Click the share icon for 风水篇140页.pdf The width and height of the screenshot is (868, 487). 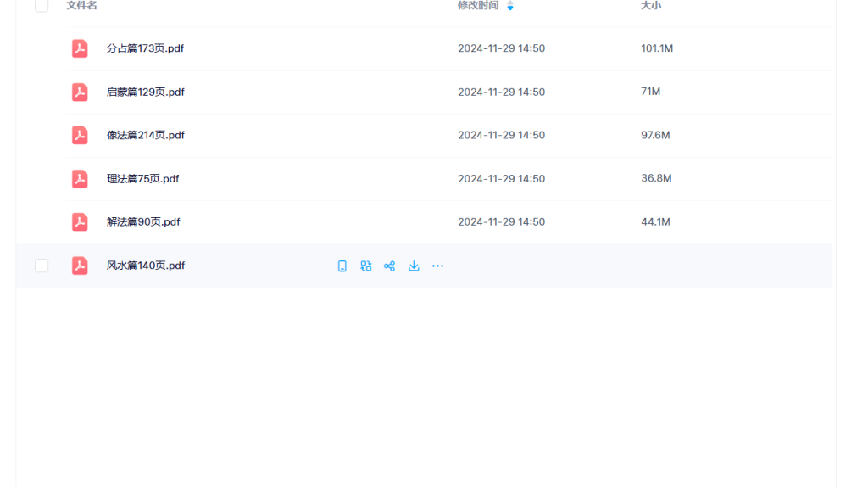pyautogui.click(x=389, y=266)
